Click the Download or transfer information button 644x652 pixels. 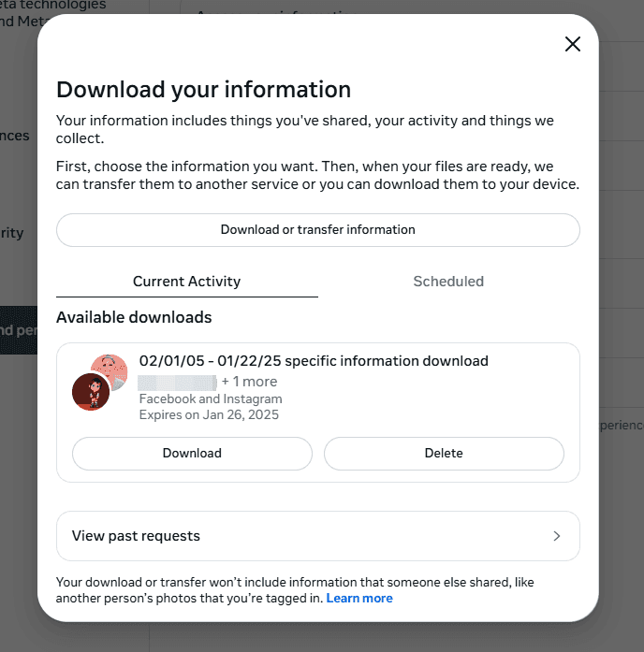pyautogui.click(x=317, y=229)
